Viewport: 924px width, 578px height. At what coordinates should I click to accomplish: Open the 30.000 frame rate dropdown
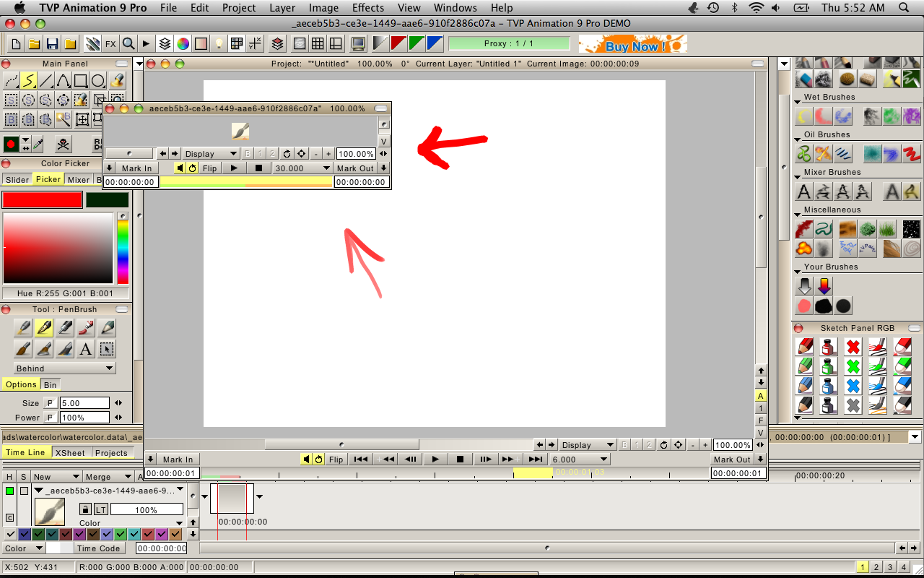302,168
